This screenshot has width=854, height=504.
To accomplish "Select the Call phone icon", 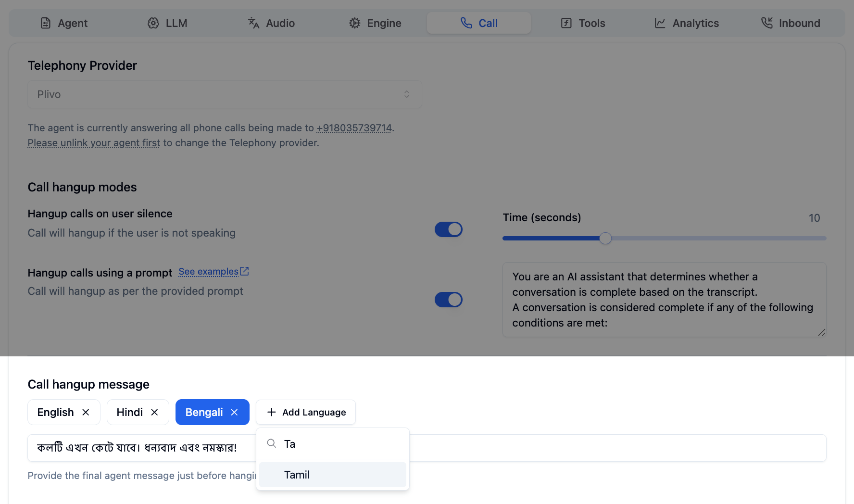I will click(x=465, y=23).
